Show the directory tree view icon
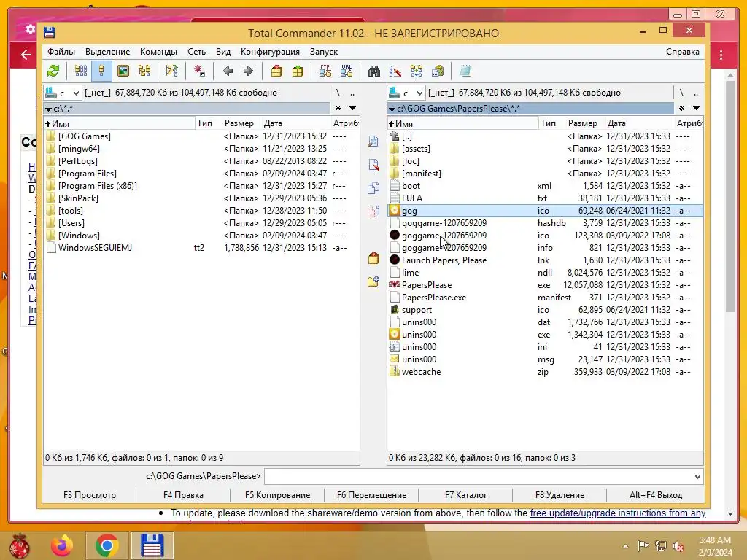Viewport: 747px width, 560px height. point(144,71)
